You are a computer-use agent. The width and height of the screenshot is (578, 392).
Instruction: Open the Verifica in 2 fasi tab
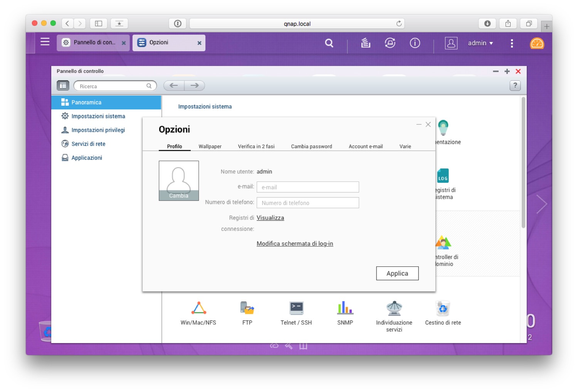pyautogui.click(x=256, y=146)
